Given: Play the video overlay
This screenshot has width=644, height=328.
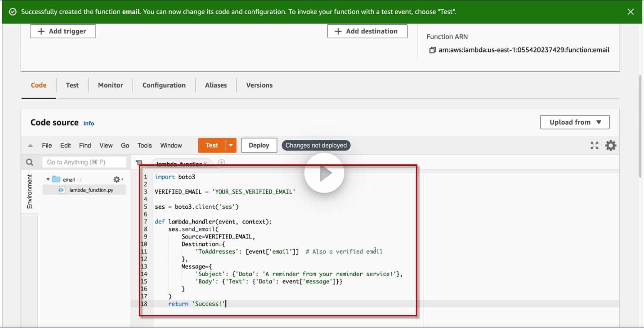Looking at the screenshot, I should [324, 173].
